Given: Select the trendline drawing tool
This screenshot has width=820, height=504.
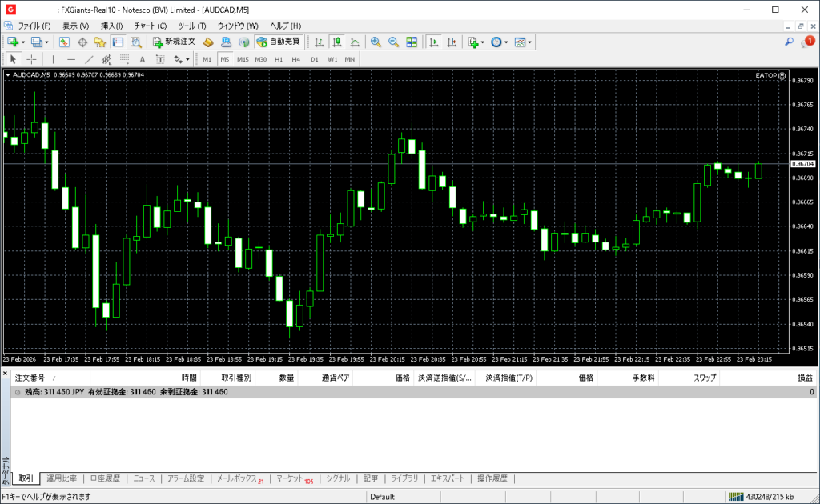Looking at the screenshot, I should [x=89, y=59].
